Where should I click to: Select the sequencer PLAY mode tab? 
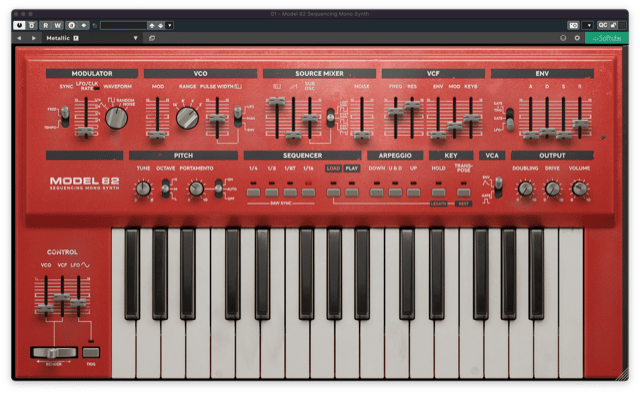[351, 168]
